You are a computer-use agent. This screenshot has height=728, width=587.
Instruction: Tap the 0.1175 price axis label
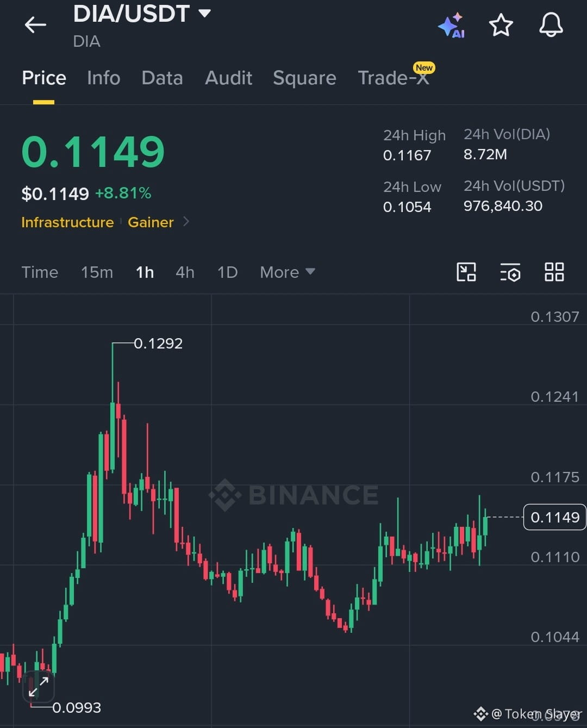[555, 477]
